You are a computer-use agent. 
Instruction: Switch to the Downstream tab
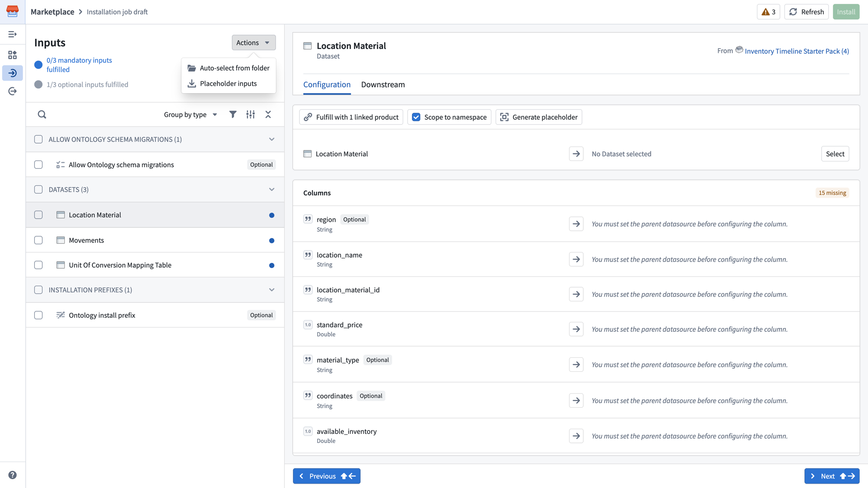click(383, 85)
